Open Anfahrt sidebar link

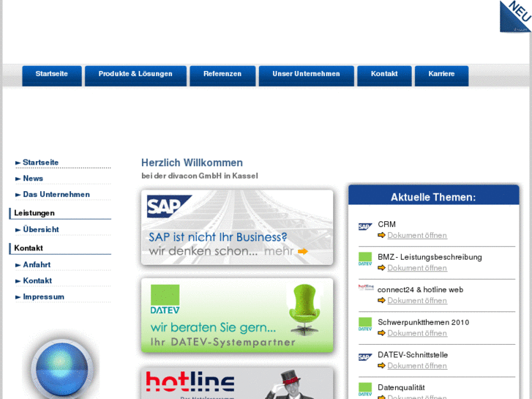point(37,264)
